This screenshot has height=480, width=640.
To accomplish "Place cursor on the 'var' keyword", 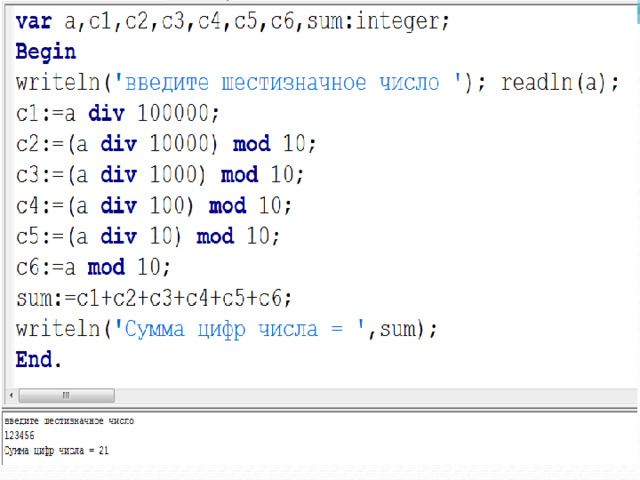I will click(x=33, y=21).
